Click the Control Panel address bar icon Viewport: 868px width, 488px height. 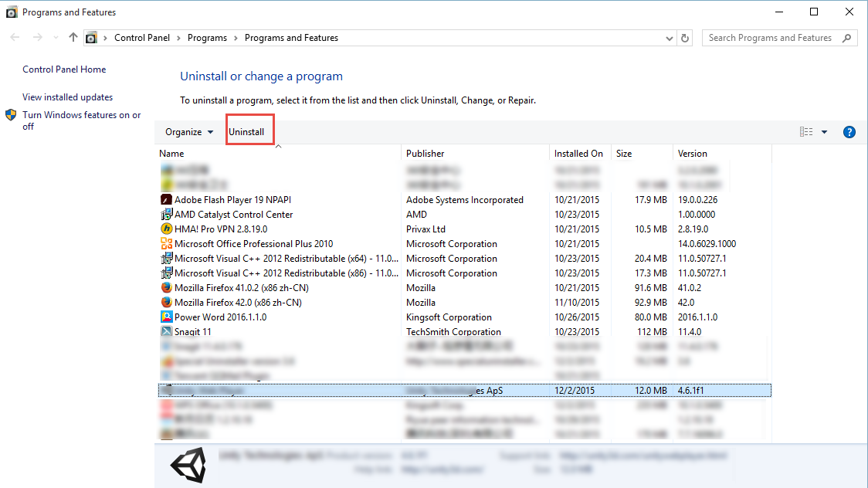tap(91, 38)
